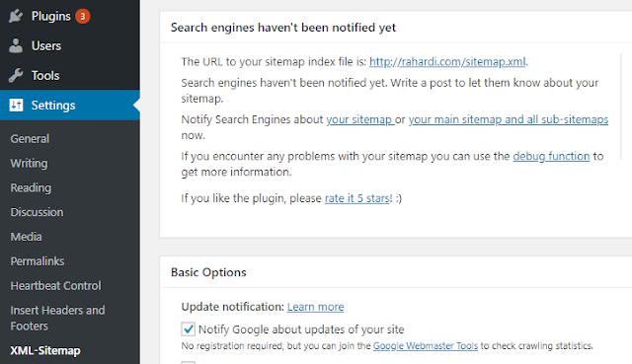Go to Media settings

(27, 237)
